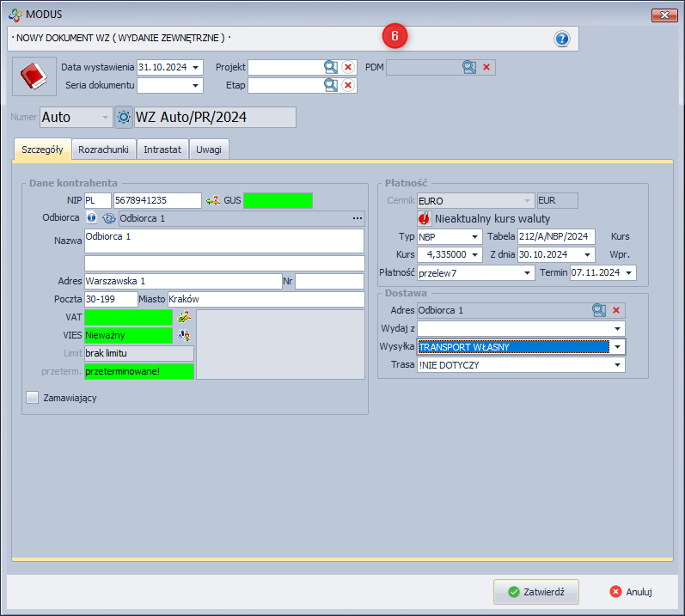This screenshot has height=616, width=685.
Task: Click the red book icon button
Action: (x=34, y=77)
